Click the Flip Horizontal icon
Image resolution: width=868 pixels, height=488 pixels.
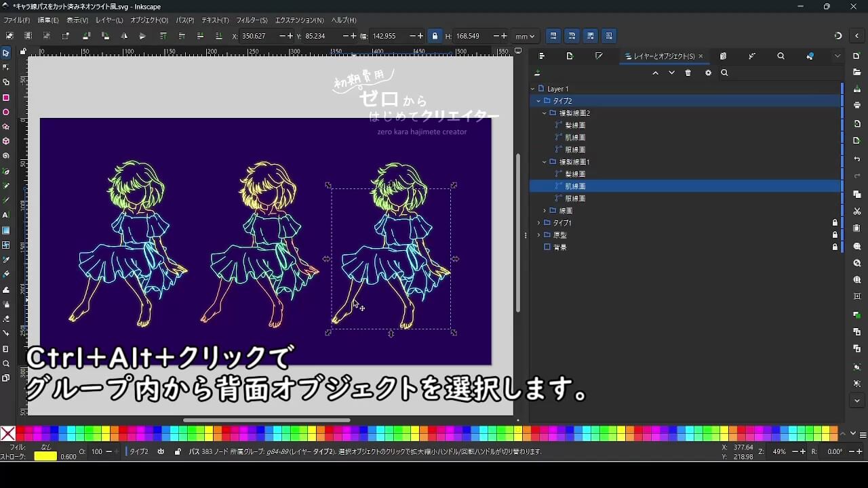coord(124,36)
